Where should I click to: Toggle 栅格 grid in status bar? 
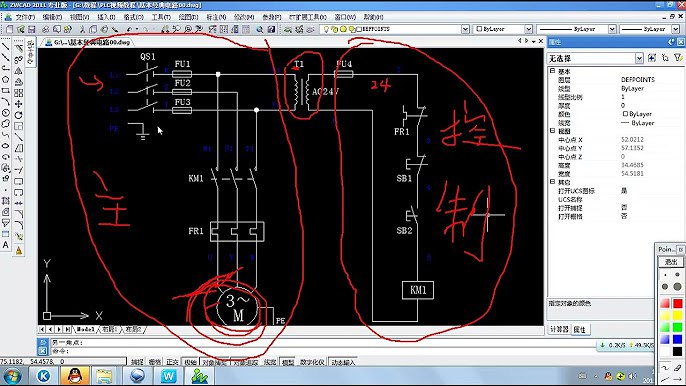(x=154, y=362)
